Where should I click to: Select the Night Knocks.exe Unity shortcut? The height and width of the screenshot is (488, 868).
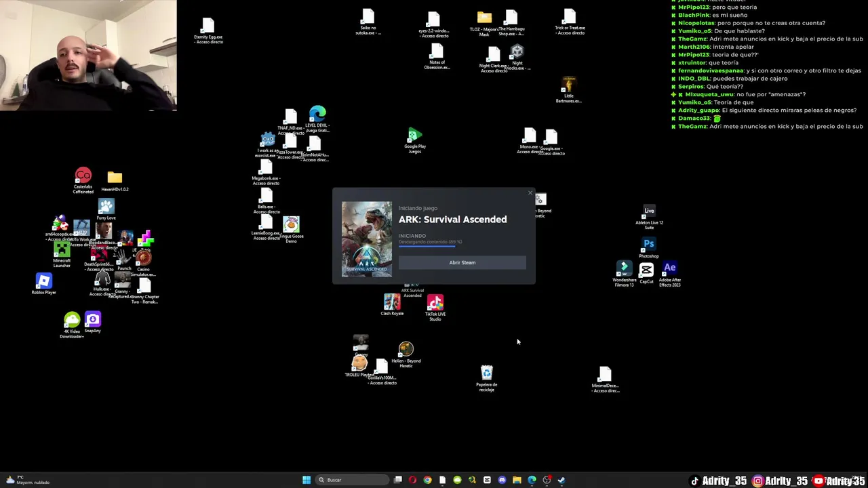[x=517, y=58]
